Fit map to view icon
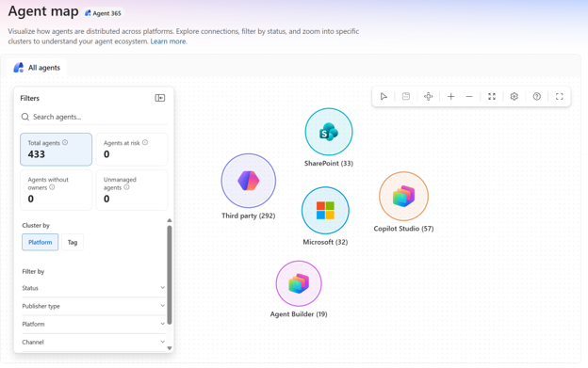 point(492,97)
